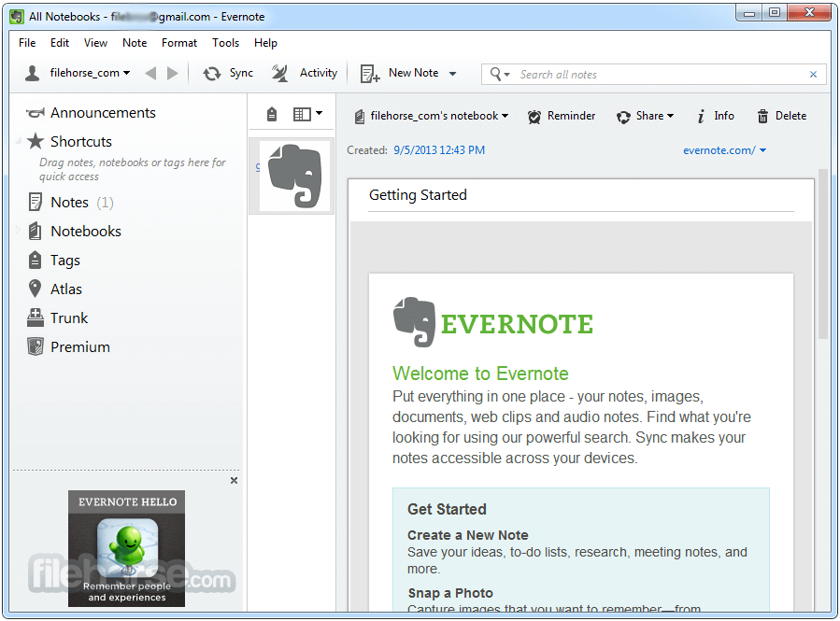Open the Premium shield icon

(x=36, y=346)
